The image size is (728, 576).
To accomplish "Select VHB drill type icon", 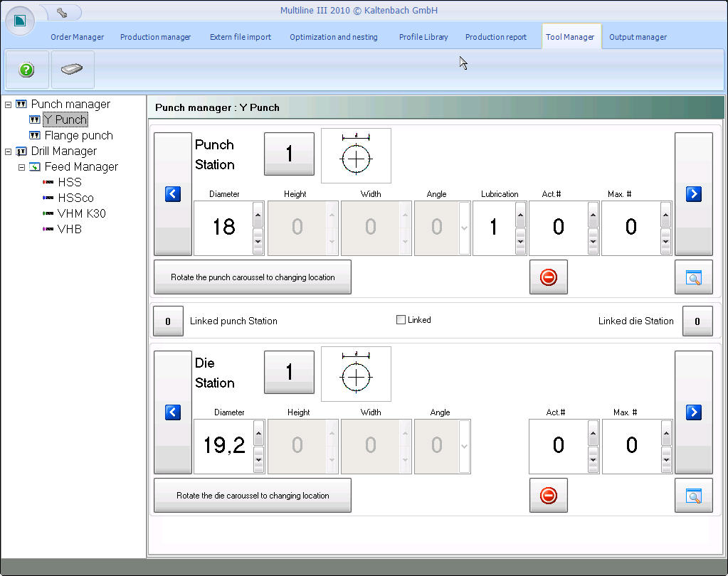I will point(48,229).
